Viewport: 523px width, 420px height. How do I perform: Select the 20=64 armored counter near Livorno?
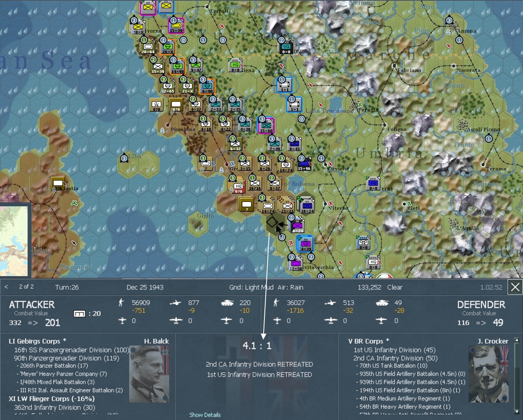coord(148,47)
